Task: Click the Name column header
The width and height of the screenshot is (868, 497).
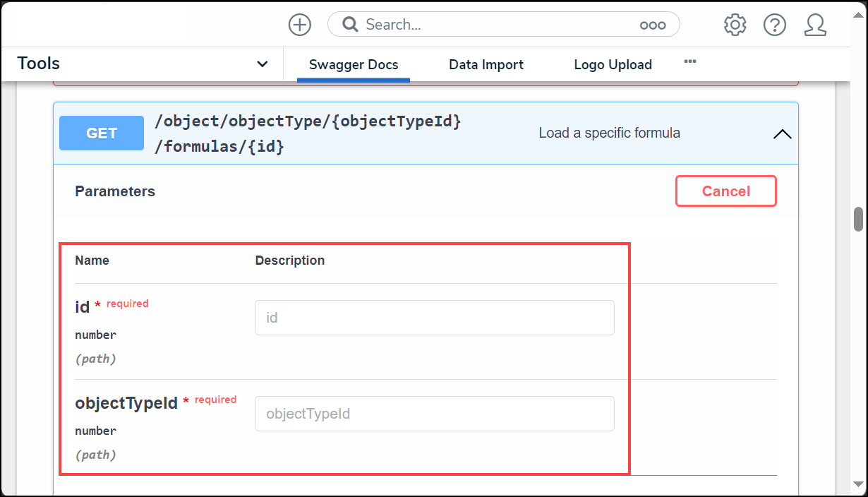Action: pyautogui.click(x=92, y=261)
